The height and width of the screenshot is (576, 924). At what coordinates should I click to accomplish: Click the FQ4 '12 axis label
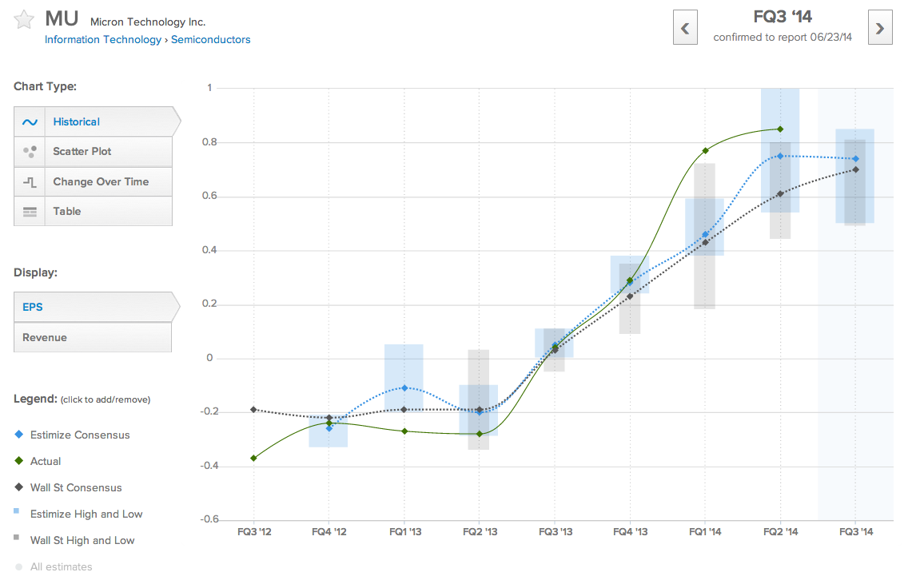329,532
